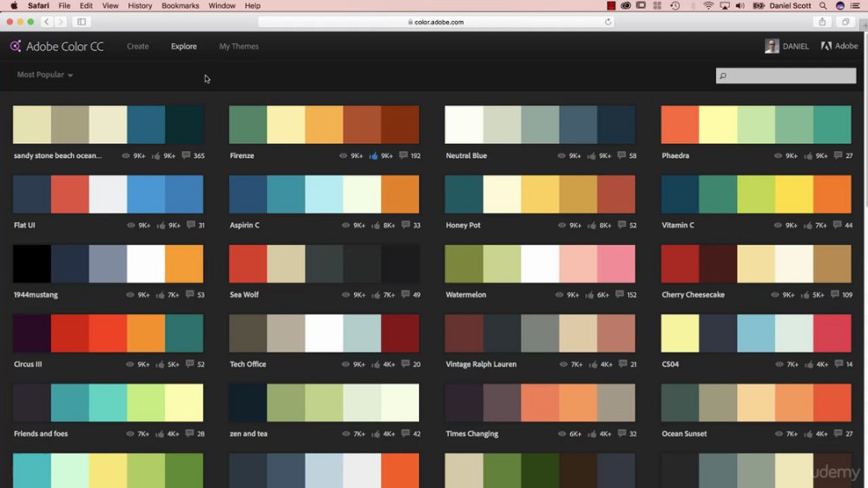The height and width of the screenshot is (488, 868).
Task: Go to the My Themes tab
Action: [x=239, y=47]
